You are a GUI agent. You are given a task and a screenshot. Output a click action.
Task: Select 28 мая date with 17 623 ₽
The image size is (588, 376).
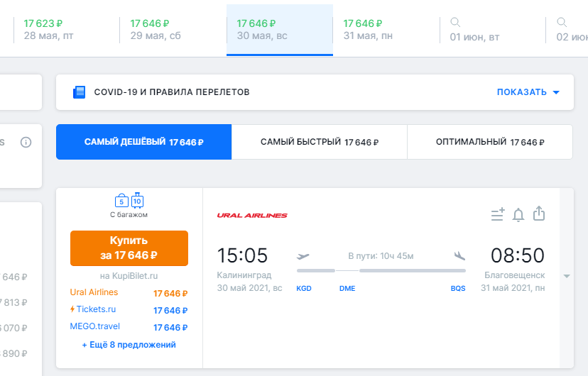coord(48,29)
